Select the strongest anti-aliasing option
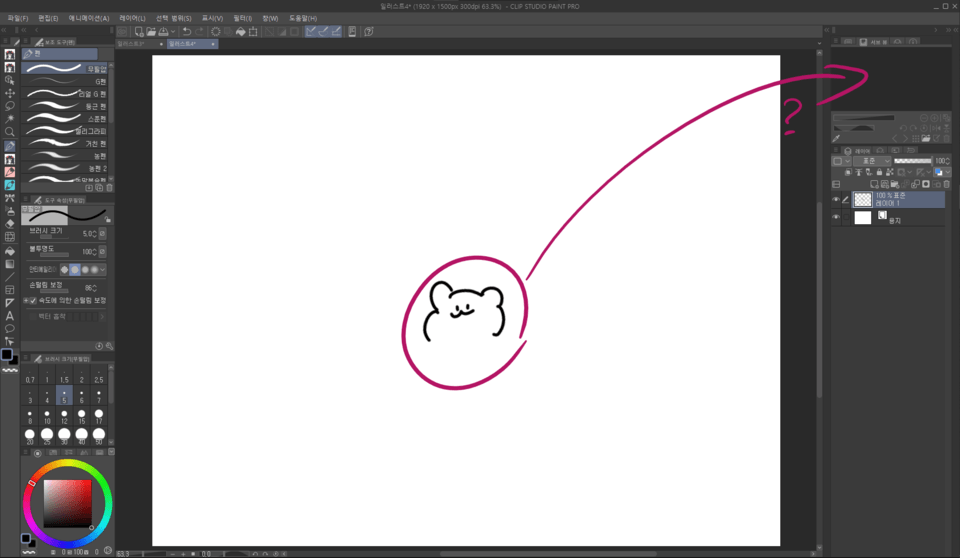 point(94,270)
